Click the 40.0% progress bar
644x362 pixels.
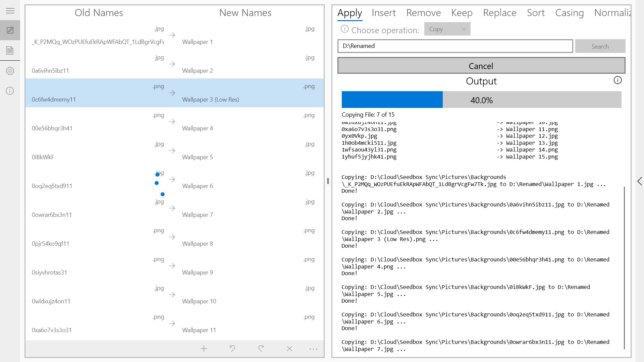click(x=481, y=100)
